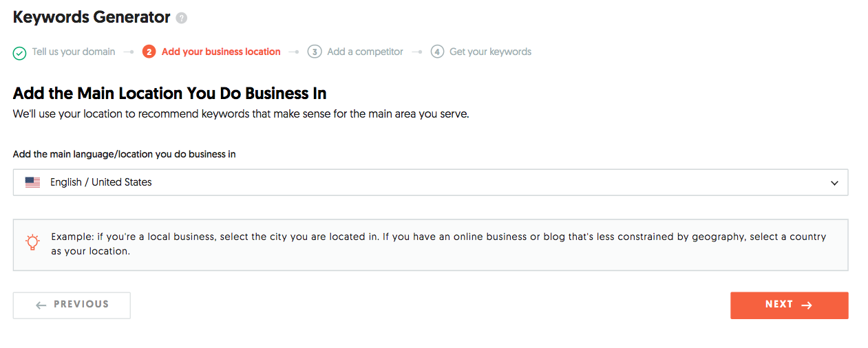The image size is (868, 348).
Task: Select "Add your business location" step
Action: (x=221, y=52)
